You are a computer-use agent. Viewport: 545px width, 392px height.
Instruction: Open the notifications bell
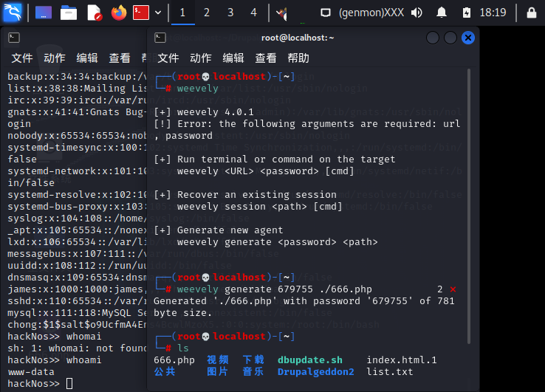click(x=442, y=13)
